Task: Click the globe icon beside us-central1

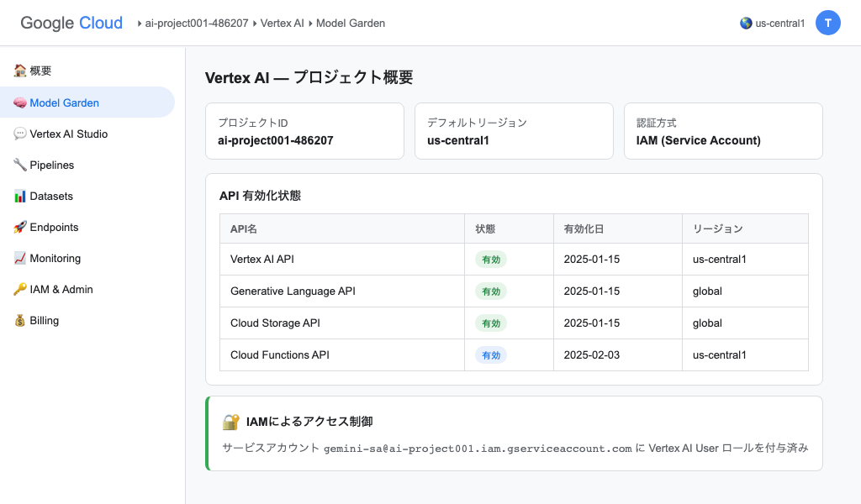Action: (x=745, y=23)
